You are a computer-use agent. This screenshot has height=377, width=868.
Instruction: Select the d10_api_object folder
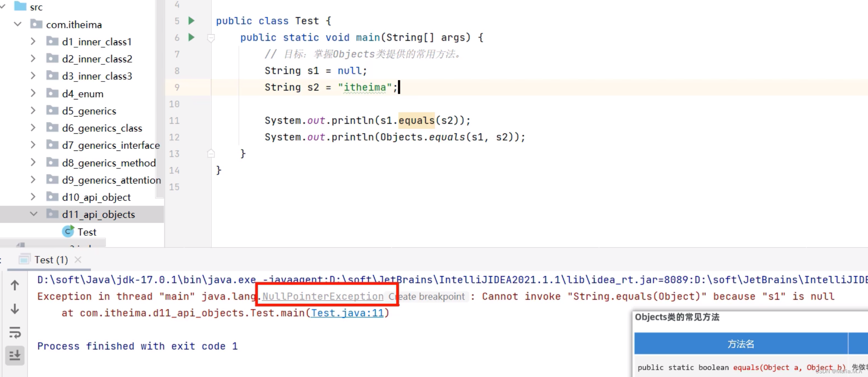[96, 197]
